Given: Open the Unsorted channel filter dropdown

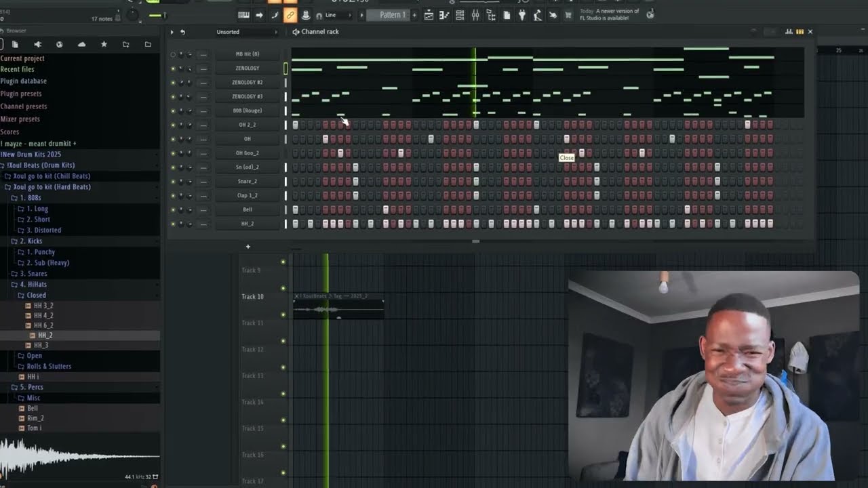Looking at the screenshot, I should pos(247,32).
